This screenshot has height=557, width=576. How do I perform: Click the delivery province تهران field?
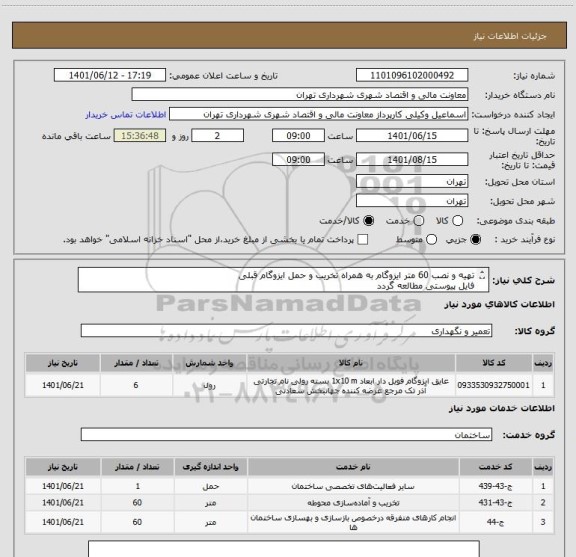[412, 182]
